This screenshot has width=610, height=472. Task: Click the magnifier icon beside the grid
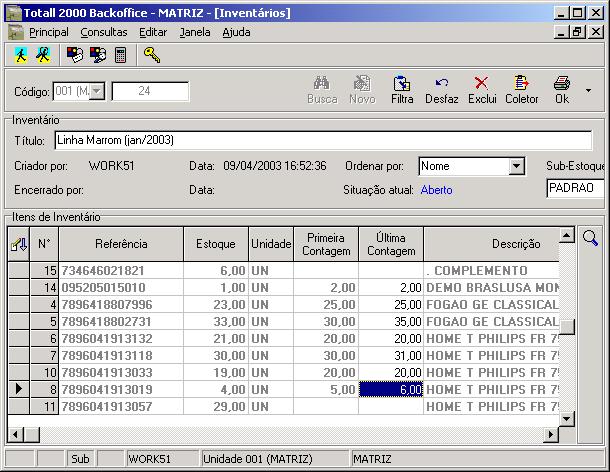[590, 238]
